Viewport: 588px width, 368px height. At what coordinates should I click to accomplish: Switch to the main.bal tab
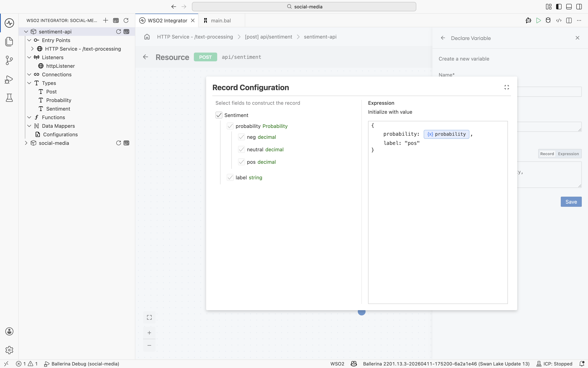(221, 20)
